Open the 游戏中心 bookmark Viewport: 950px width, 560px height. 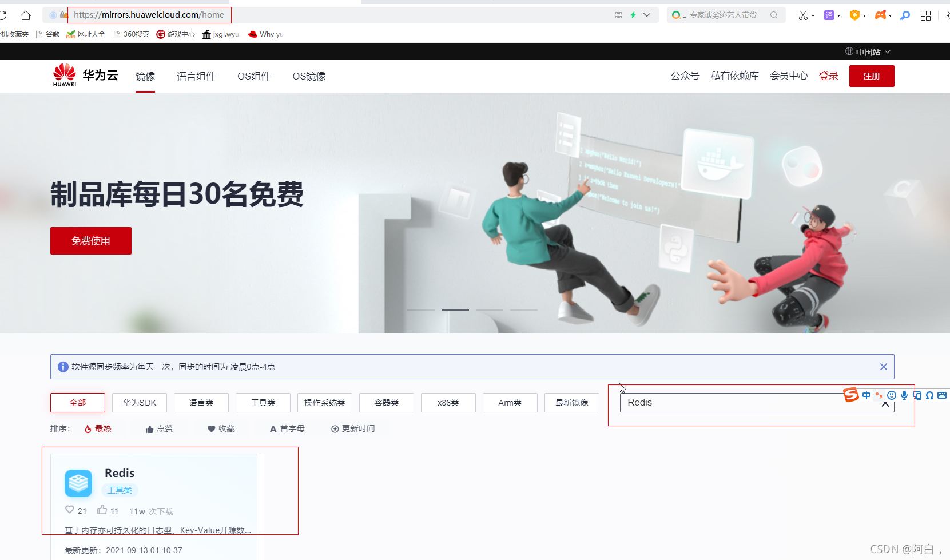[176, 34]
